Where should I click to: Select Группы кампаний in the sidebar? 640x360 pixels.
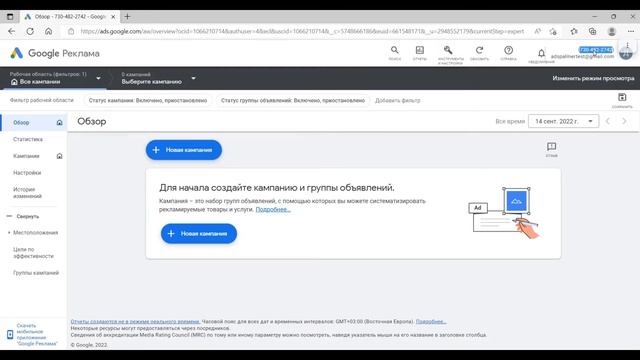36,273
